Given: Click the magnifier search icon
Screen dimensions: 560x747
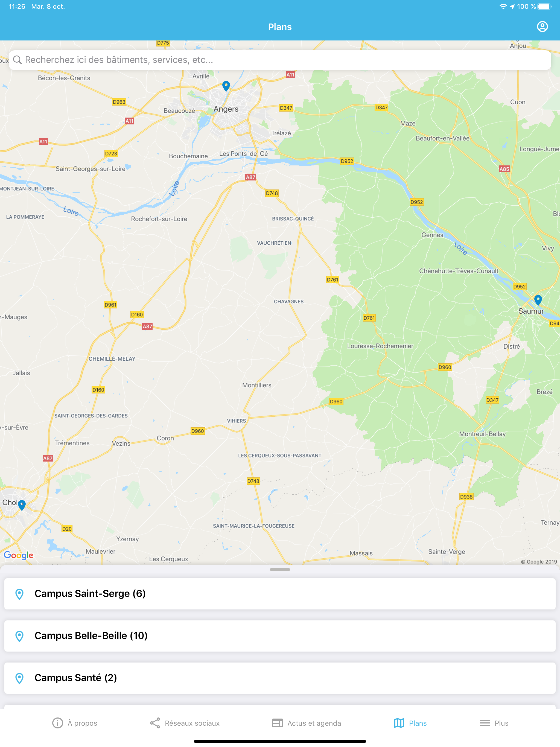Looking at the screenshot, I should pos(17,60).
